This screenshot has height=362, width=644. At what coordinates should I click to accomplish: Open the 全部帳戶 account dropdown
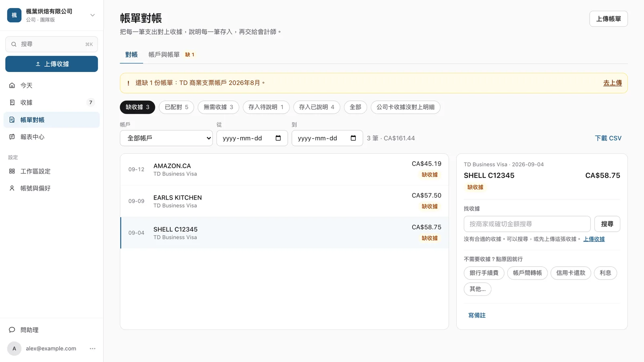point(166,138)
